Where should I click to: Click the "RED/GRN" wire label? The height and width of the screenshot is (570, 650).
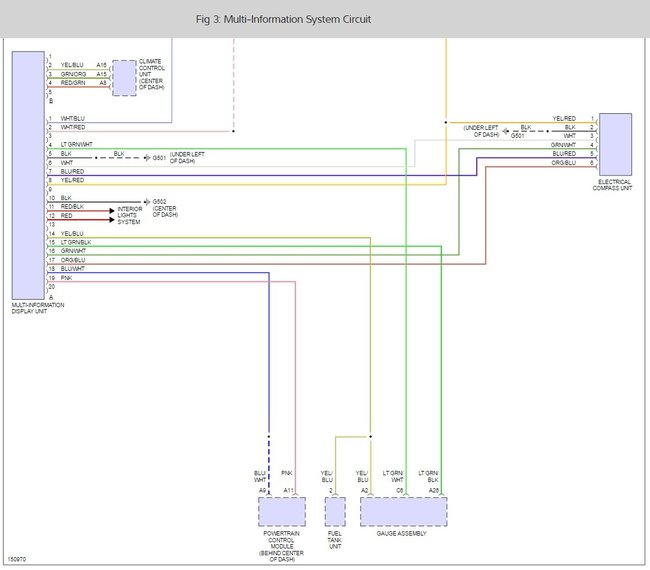coord(73,83)
